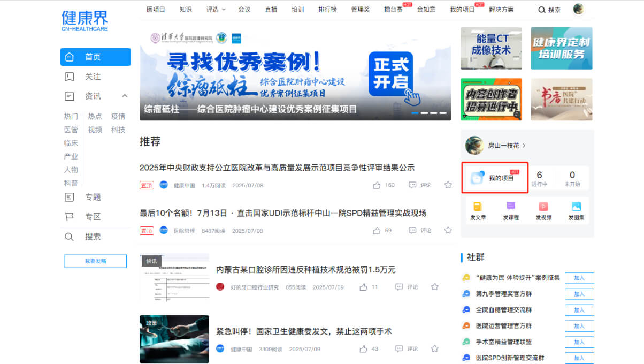Open the 快讯 article thumbnail
The width and height of the screenshot is (644, 364).
point(174,277)
